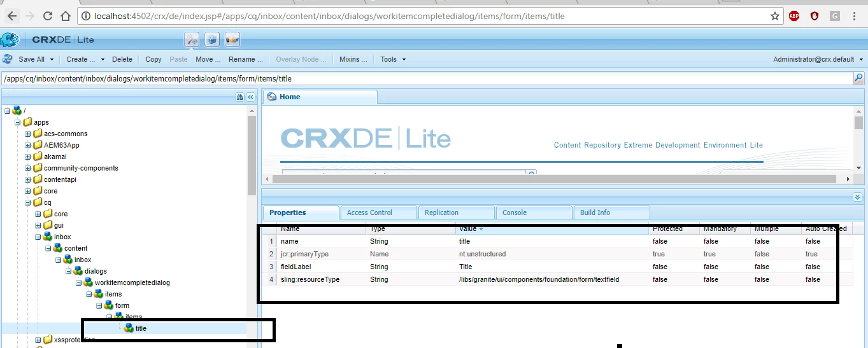
Task: Click the Copy toolbar button
Action: 153,59
